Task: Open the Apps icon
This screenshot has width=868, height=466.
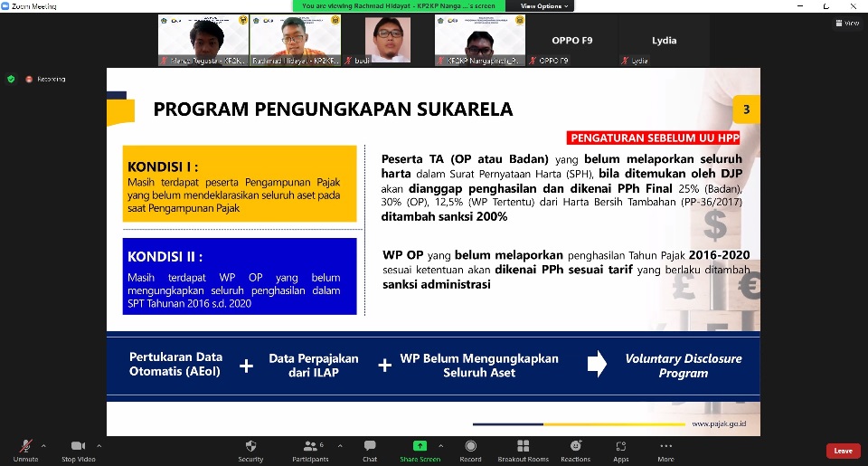Action: (x=621, y=446)
